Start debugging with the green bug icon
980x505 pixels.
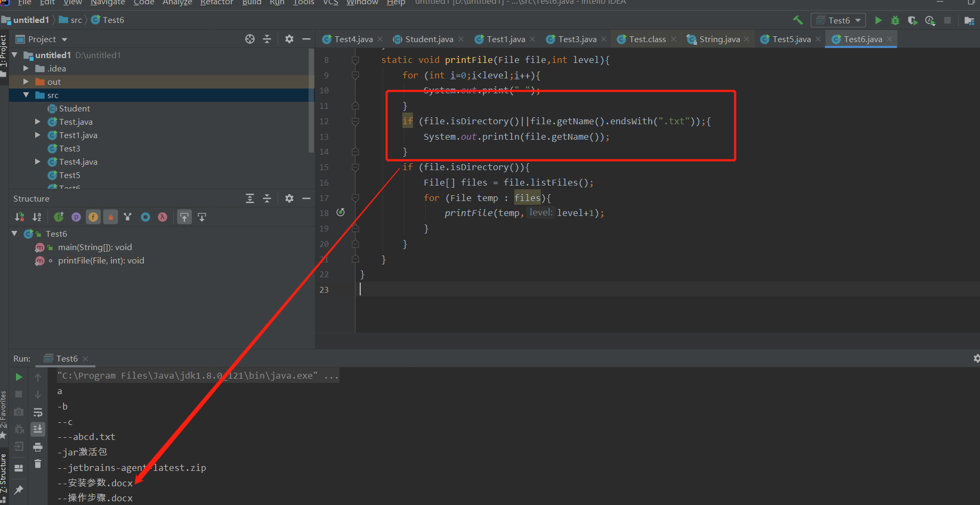pos(895,20)
